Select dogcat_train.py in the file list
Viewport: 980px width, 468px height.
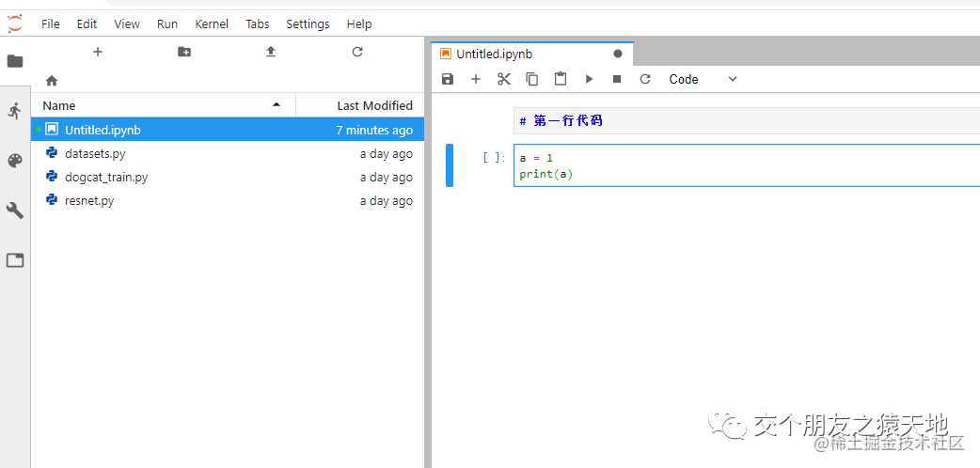(228, 178)
